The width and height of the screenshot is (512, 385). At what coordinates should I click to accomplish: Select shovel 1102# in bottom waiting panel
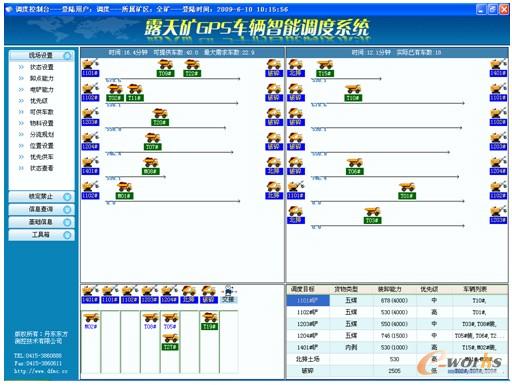[x=130, y=294]
